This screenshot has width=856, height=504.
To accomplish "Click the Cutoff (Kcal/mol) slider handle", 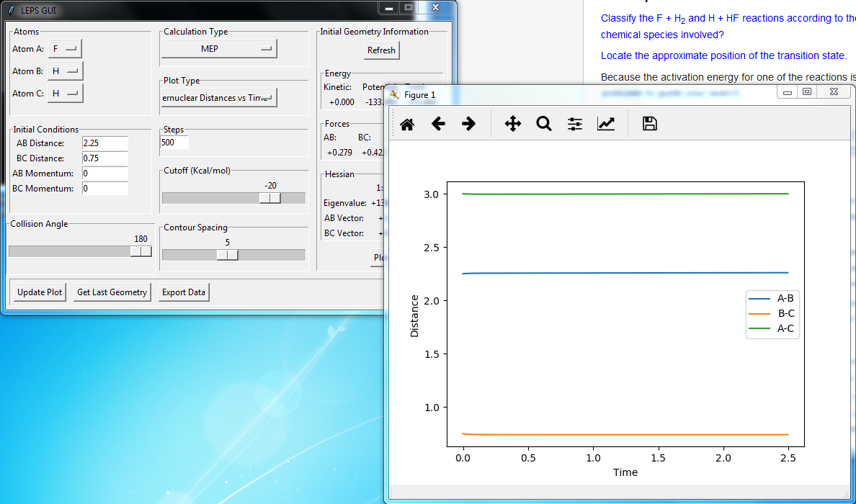I will 270,198.
